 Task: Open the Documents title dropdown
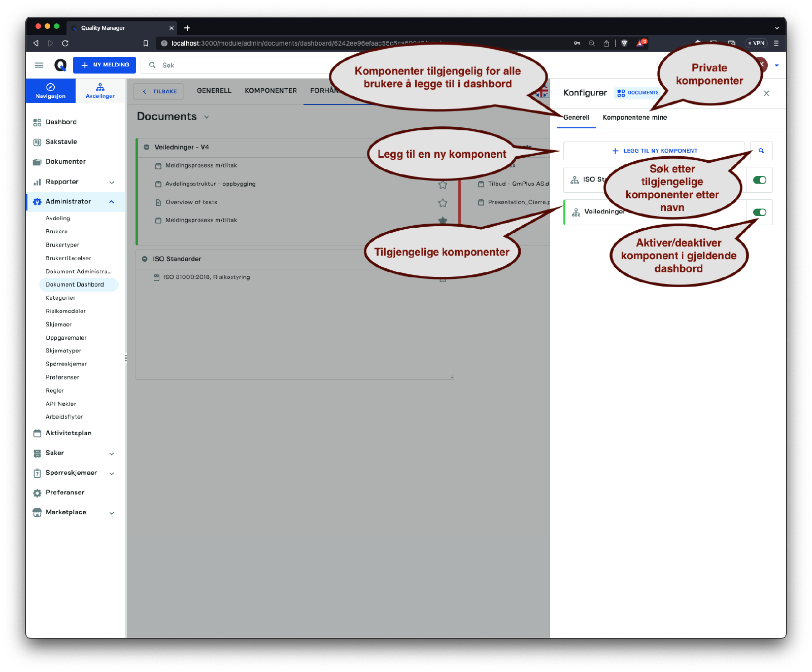pyautogui.click(x=207, y=117)
